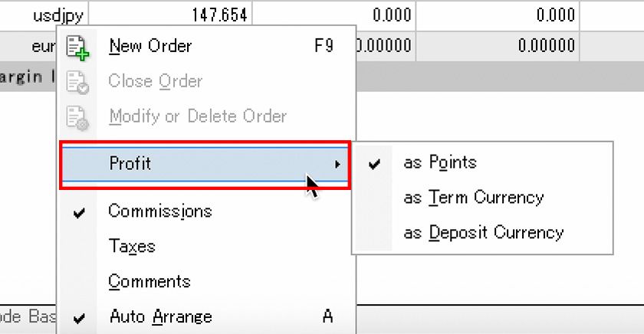Screen dimensions: 644x334
Task: Select Modify or Delete Order entry
Action: (197, 116)
